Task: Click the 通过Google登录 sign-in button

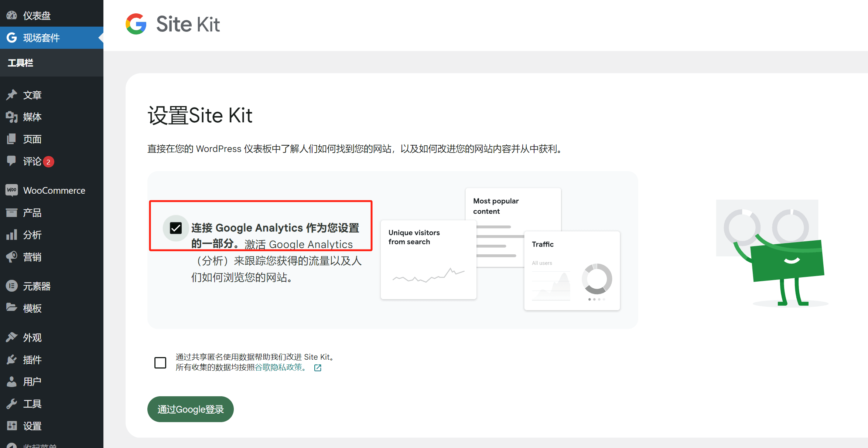Action: click(190, 409)
